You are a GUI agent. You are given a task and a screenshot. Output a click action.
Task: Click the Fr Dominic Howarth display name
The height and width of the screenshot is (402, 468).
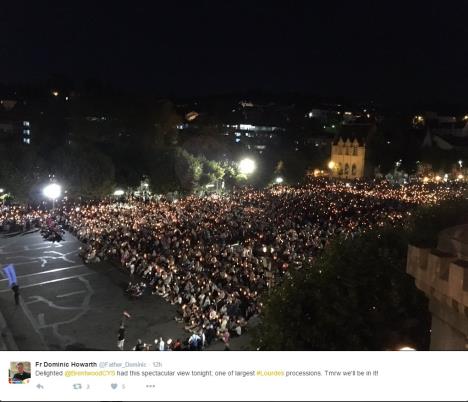[x=66, y=364]
